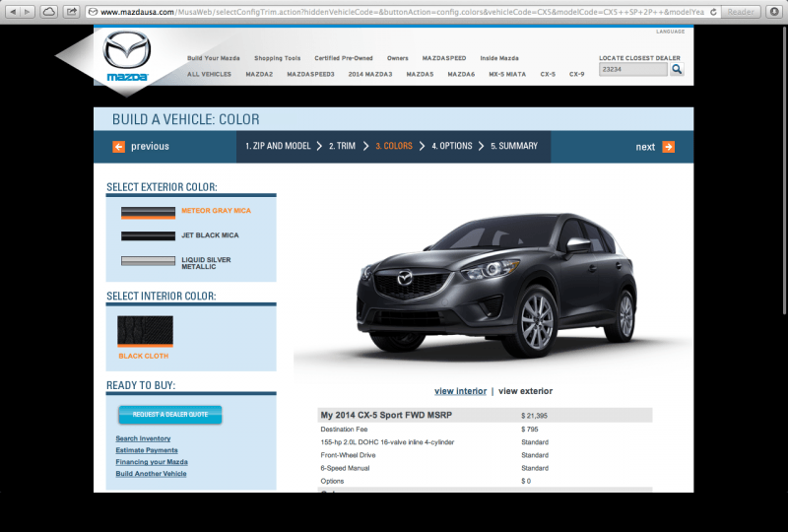Image resolution: width=788 pixels, height=532 pixels.
Task: Select the Jet Black Mica swatch
Action: (148, 235)
